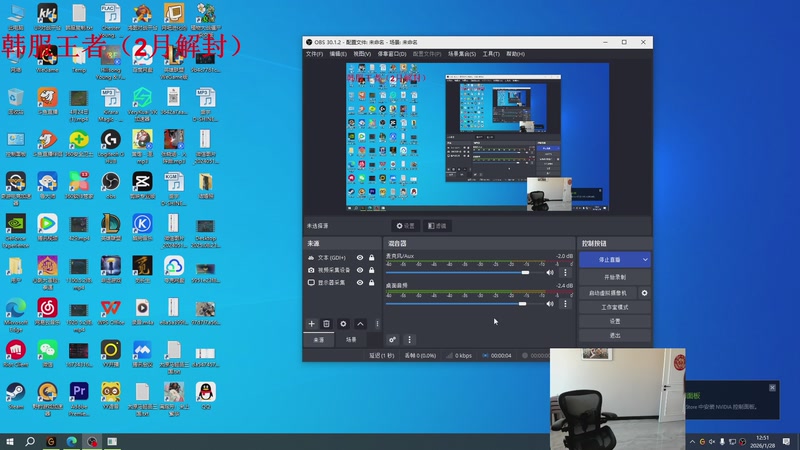Switch to OBS in the taskbar
This screenshot has width=800, height=450.
[x=92, y=441]
